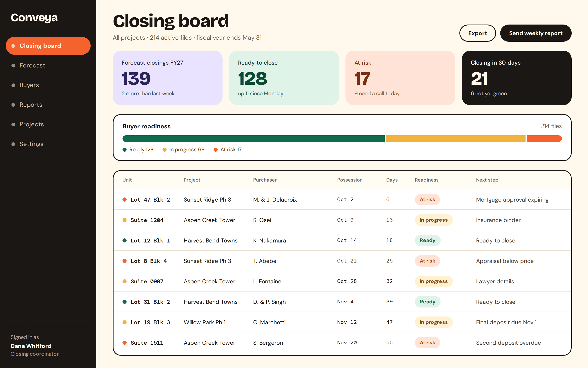588x368 pixels.
Task: Open unit Lot 47 Blk 2
Action: [150, 200]
